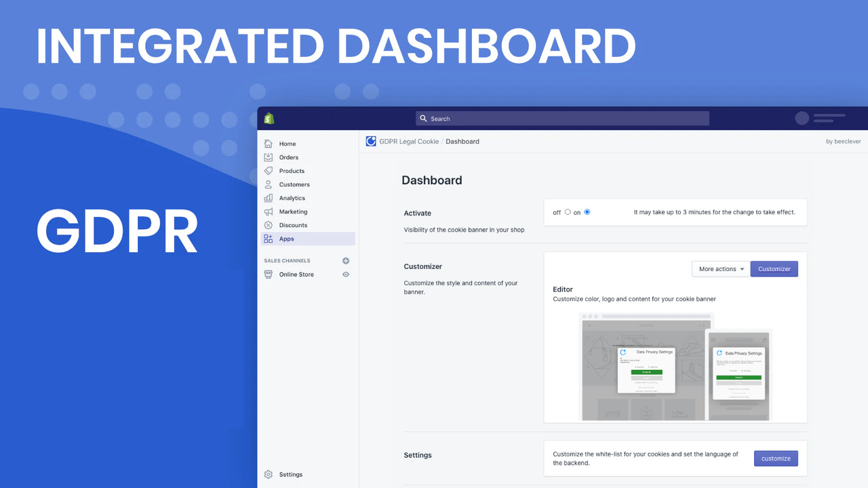This screenshot has width=868, height=488.
Task: Select the Orders icon
Action: 269,157
